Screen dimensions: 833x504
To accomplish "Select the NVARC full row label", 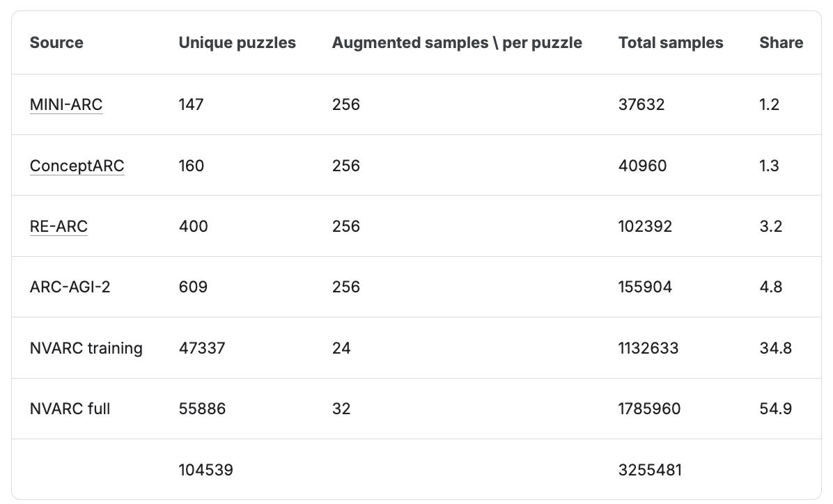I will pyautogui.click(x=70, y=409).
